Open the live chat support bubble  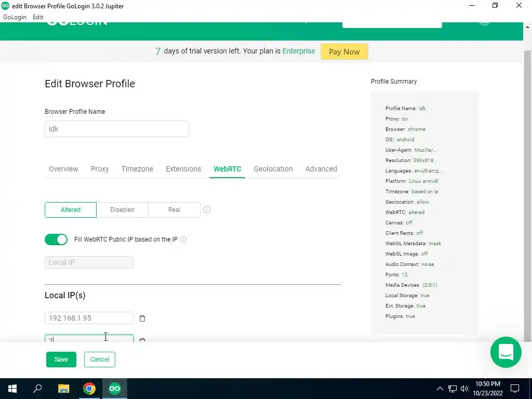tap(506, 352)
